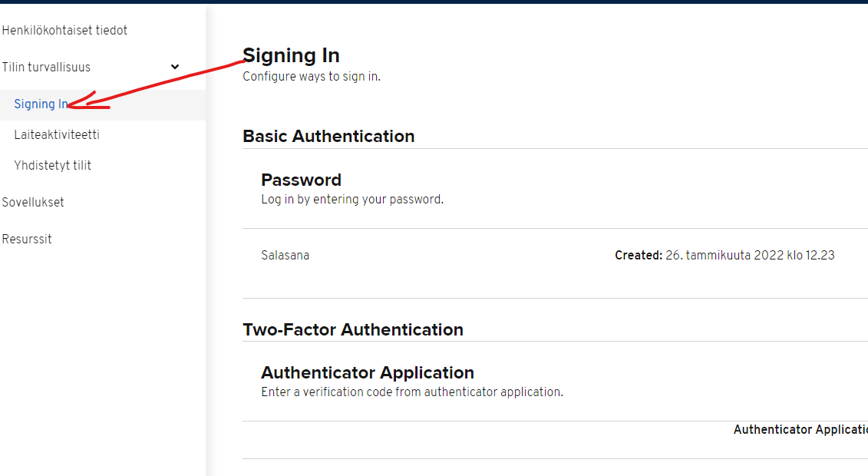Collapse the Tilin turvallisuus chevron
The image size is (868, 476).
click(175, 68)
